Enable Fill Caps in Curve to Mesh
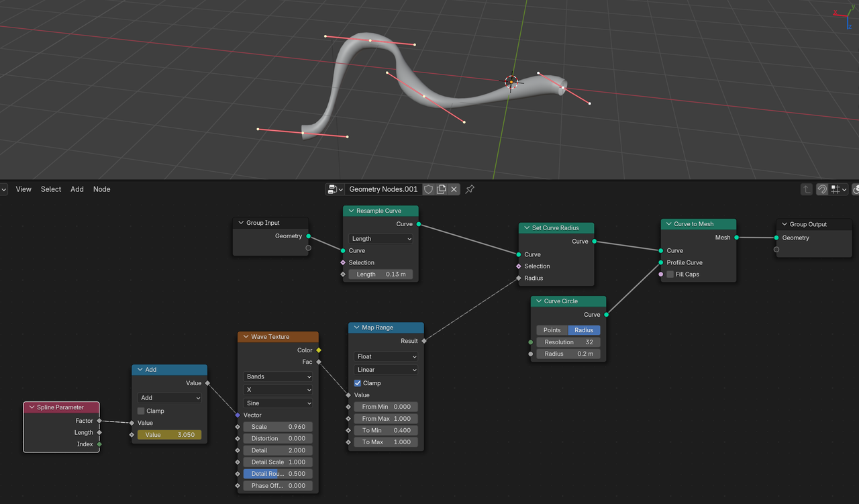 pos(670,274)
